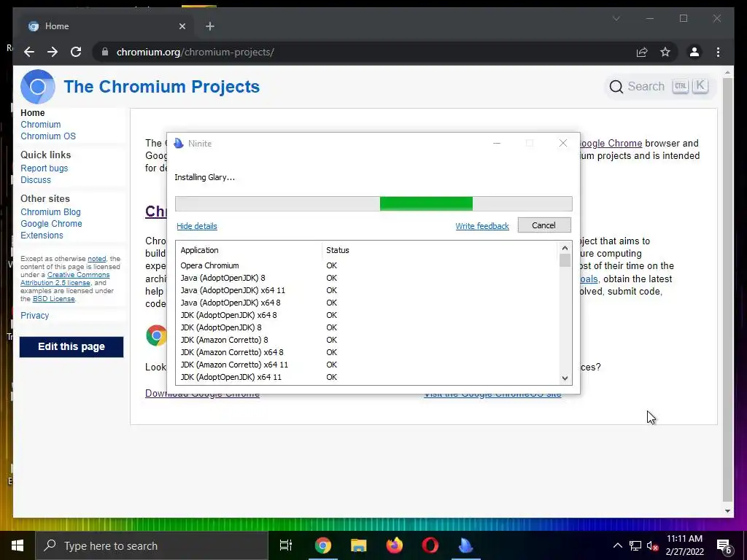Switch to Google Chrome in the taskbar
This screenshot has width=747, height=560.
coord(322,545)
